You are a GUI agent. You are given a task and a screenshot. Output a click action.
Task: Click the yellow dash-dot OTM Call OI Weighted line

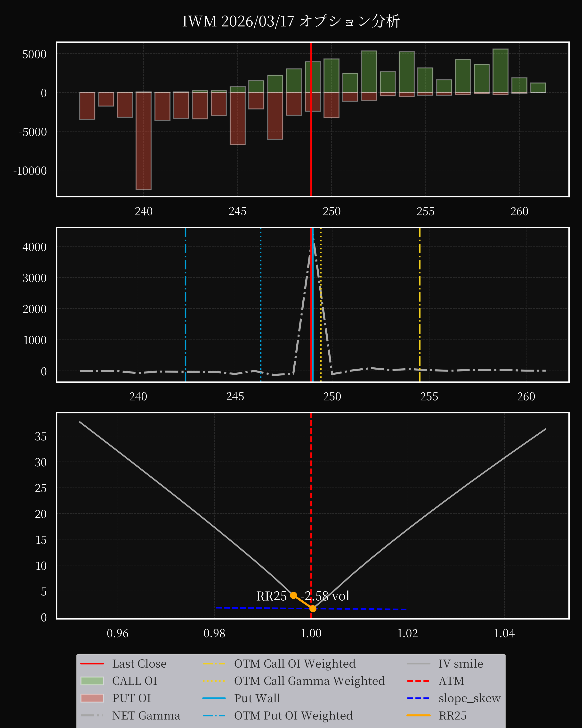(420, 305)
